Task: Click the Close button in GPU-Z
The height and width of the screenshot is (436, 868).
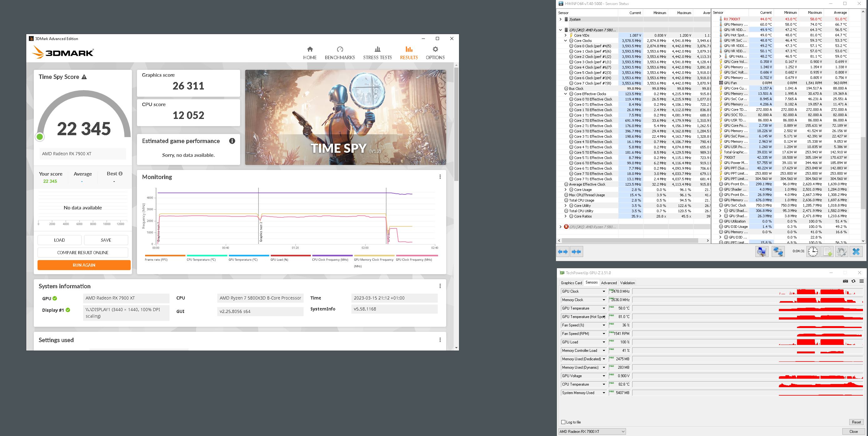Action: 854,431
